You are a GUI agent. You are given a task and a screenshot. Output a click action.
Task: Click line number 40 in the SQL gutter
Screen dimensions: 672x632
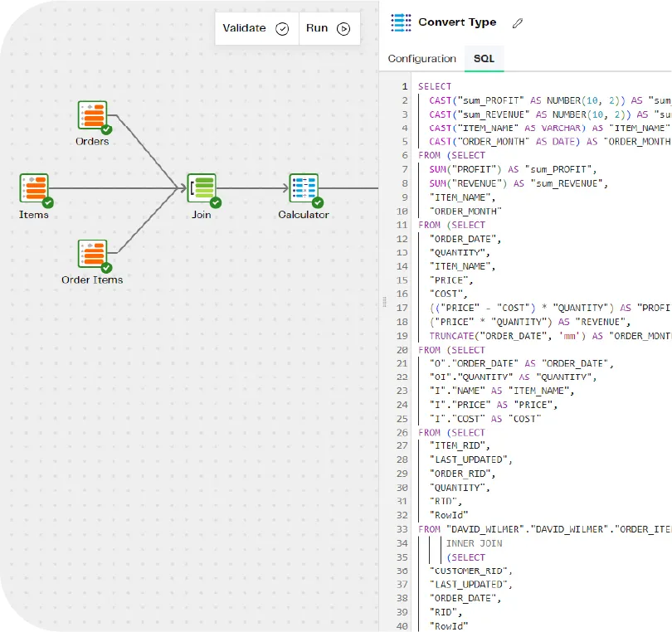[402, 626]
